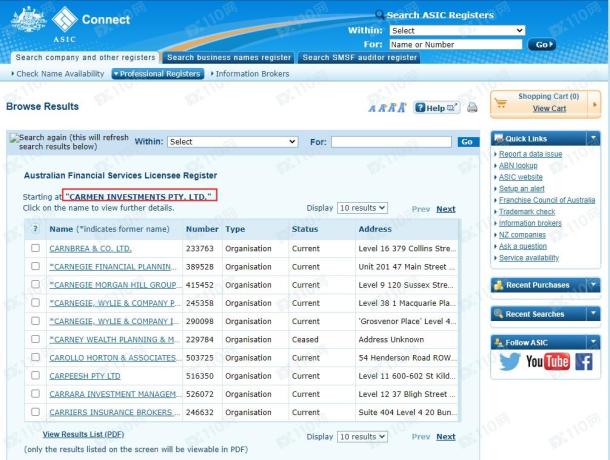Open the CARPEESH PTY LTD entry
The image size is (610, 460).
point(85,376)
